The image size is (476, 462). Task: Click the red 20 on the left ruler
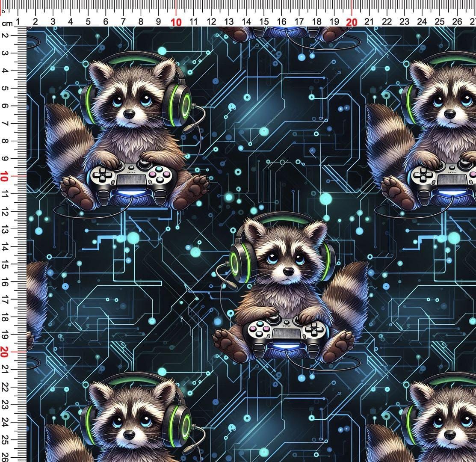5,352
